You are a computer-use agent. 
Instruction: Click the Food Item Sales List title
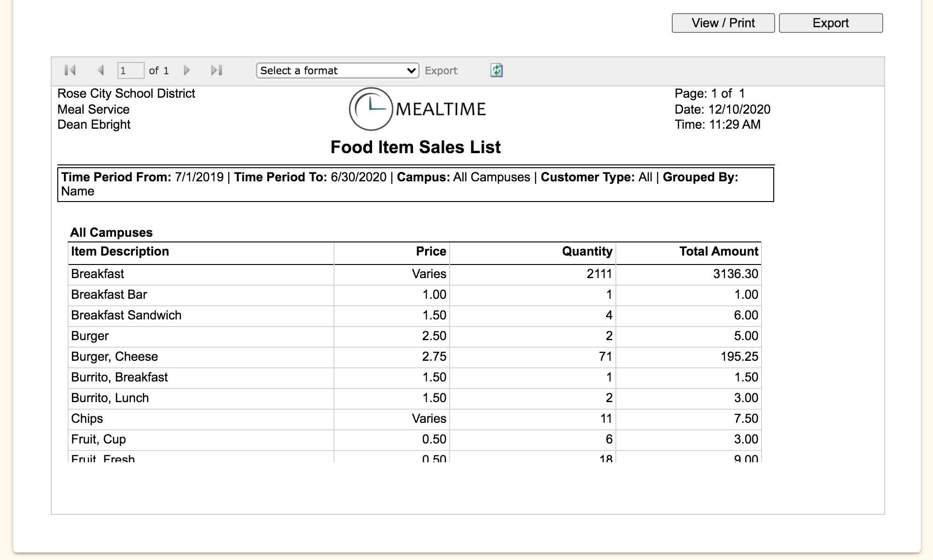coord(415,147)
